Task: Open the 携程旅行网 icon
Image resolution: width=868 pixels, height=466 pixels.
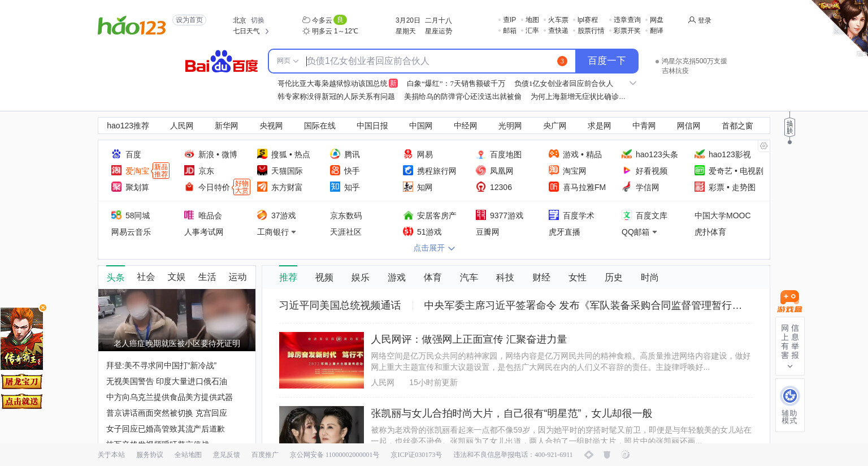Action: 408,170
